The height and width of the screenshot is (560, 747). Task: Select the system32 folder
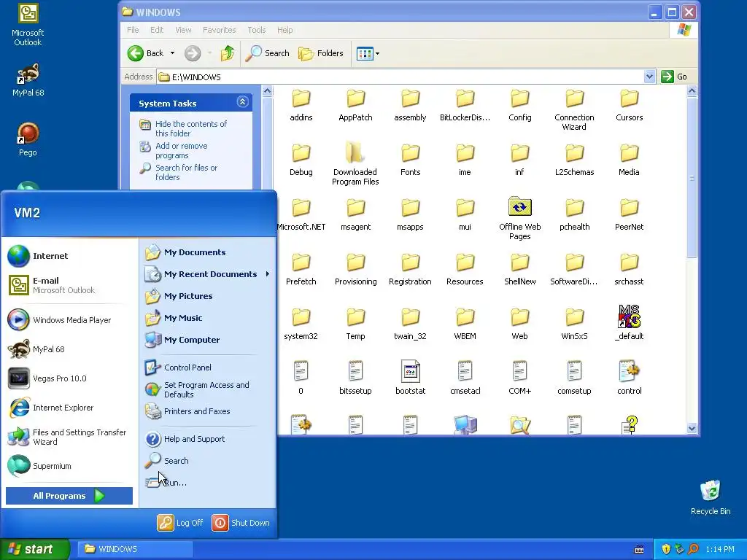pos(301,324)
